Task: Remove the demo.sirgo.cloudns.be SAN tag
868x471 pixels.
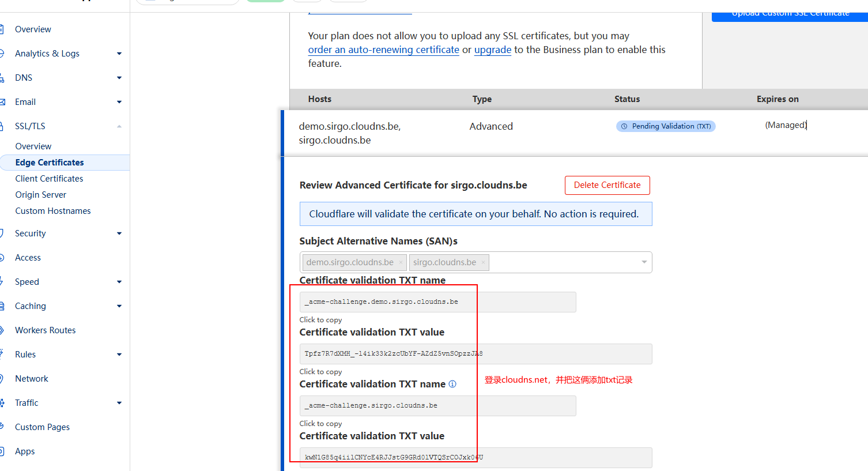Action: click(401, 263)
